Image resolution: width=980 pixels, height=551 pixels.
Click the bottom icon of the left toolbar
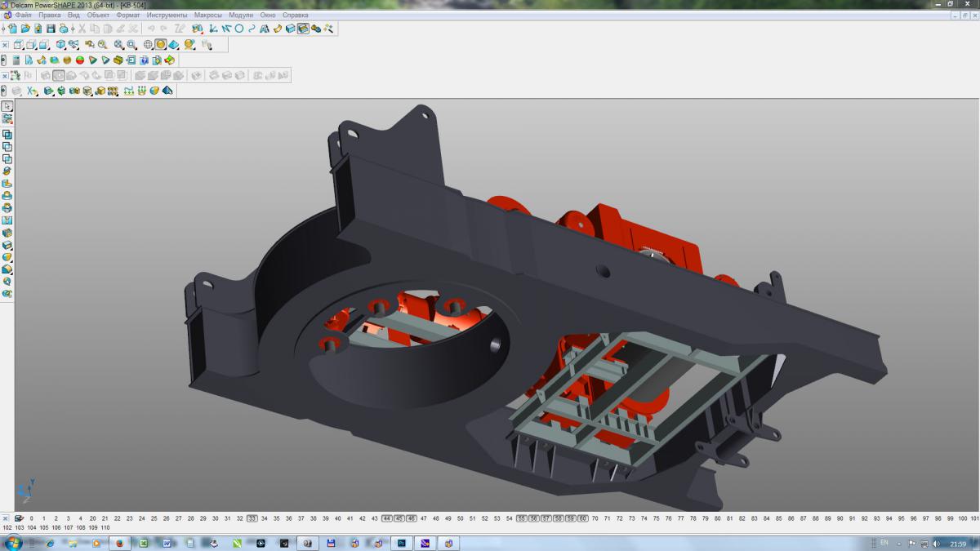(x=7, y=292)
